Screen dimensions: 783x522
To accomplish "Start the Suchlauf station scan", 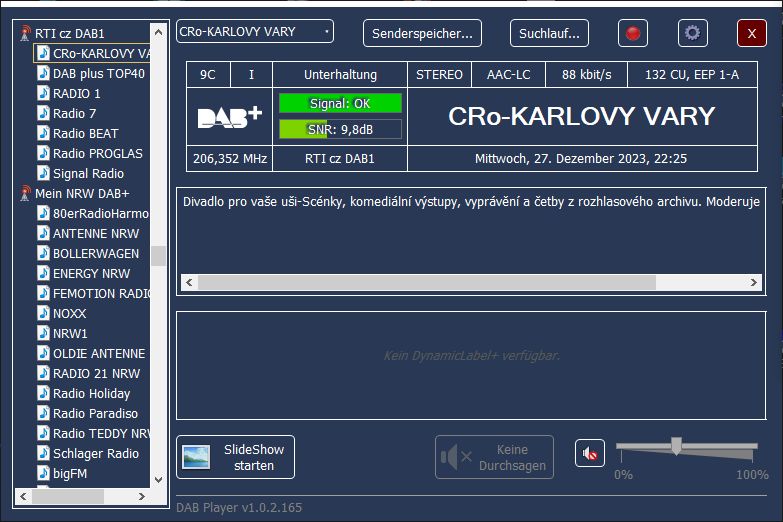I will click(549, 33).
